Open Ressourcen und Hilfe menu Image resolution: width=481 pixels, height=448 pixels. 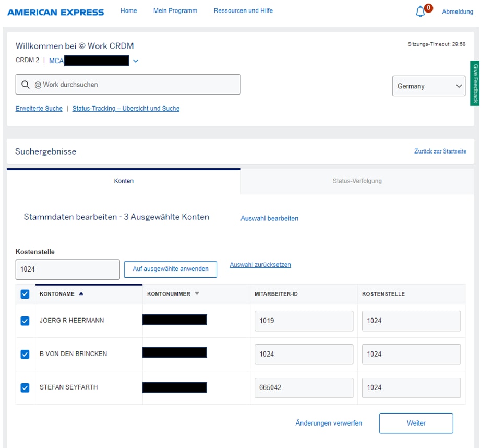pyautogui.click(x=243, y=11)
